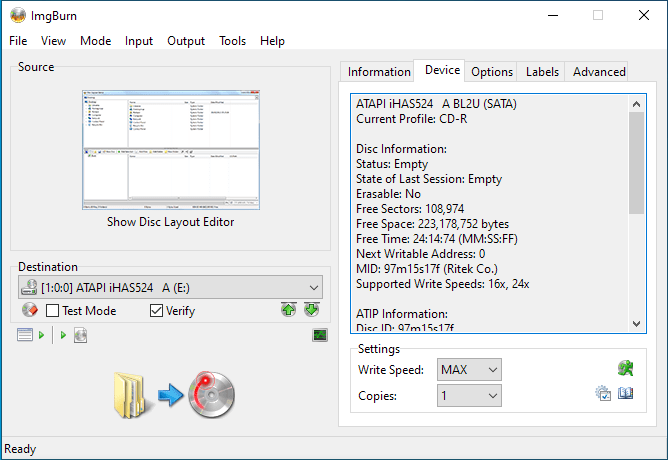Minimize the ImgBurn window
Screen dimensions: 668x460
click(553, 15)
